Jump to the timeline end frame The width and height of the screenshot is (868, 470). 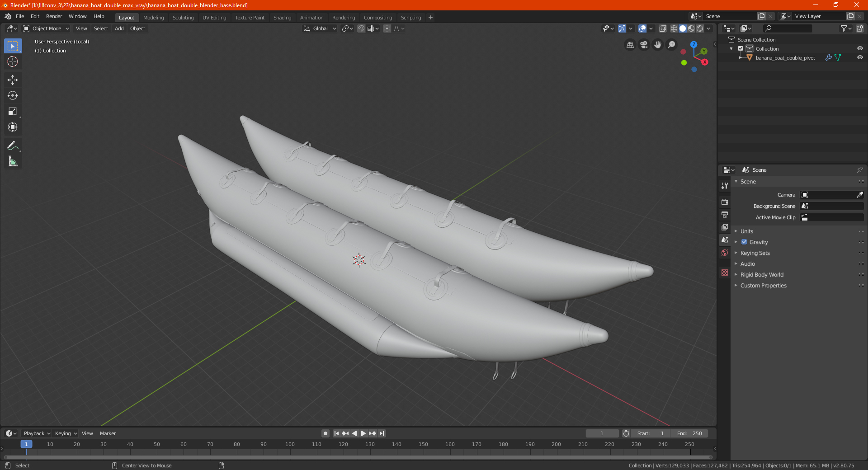tap(382, 433)
